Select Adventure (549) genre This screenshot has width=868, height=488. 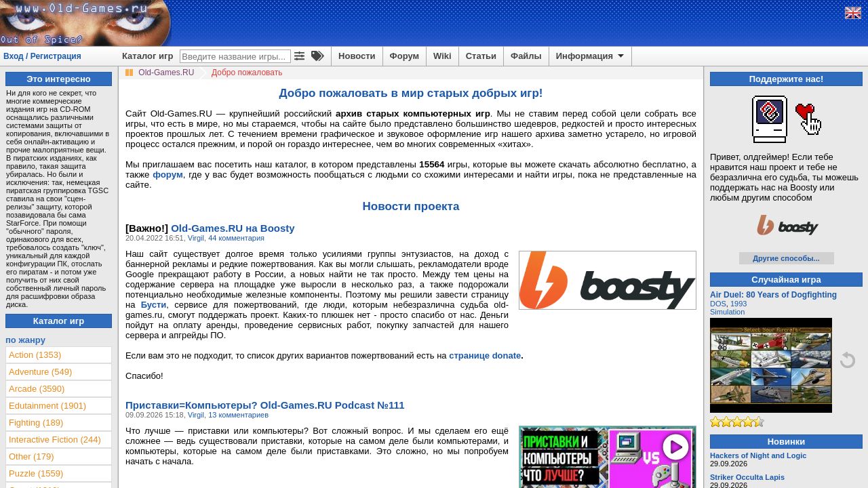pyautogui.click(x=59, y=372)
